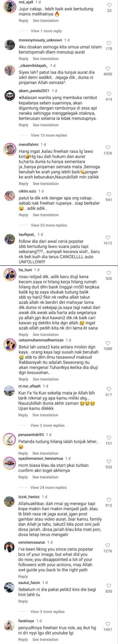Image resolution: width=118 pixels, height=644 pixels.
Task: Like abam_panda2021's comment with the heart
Action: pyautogui.click(x=109, y=94)
